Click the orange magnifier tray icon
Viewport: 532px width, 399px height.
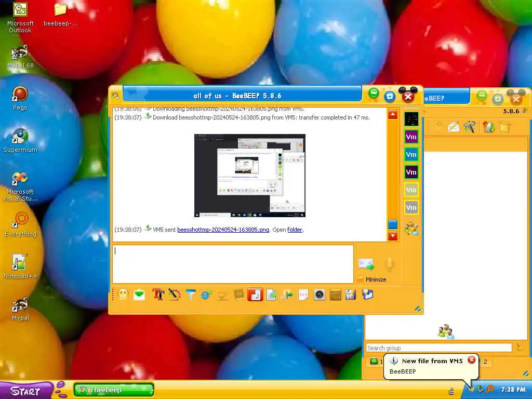pyautogui.click(x=490, y=389)
